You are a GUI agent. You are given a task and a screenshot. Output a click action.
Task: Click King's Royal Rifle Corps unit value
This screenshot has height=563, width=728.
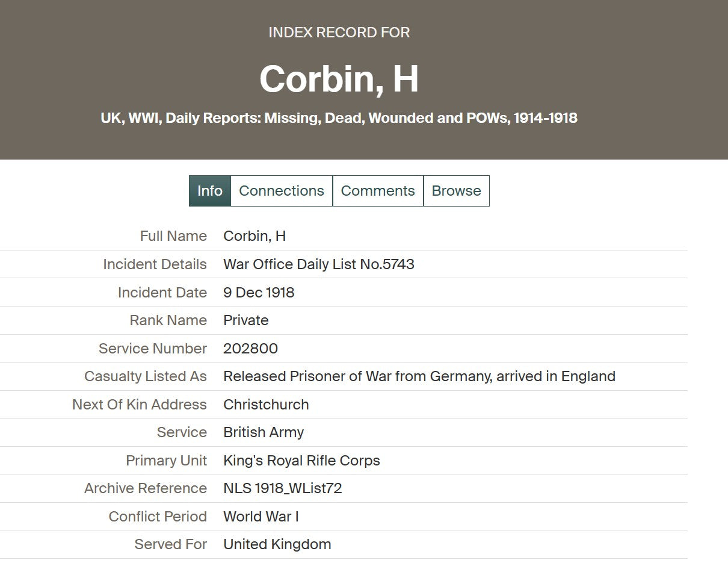click(301, 461)
